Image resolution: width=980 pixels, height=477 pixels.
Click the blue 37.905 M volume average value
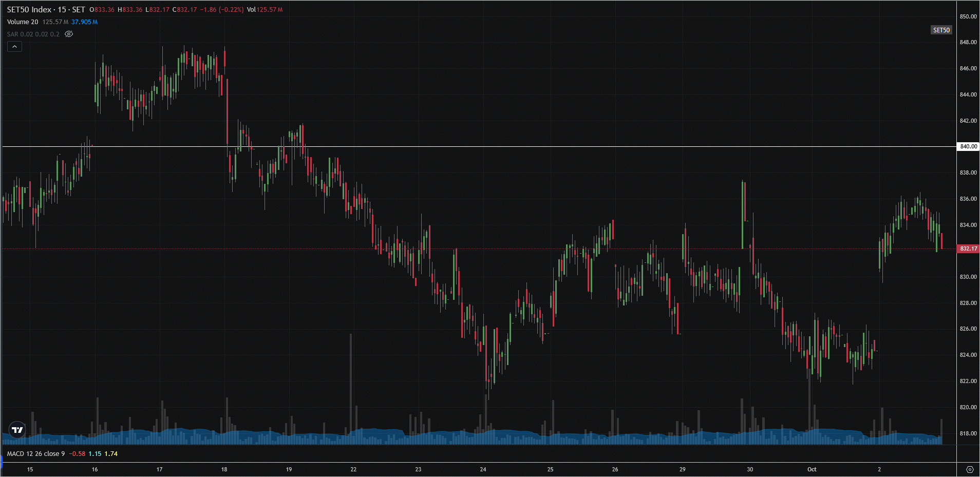pyautogui.click(x=84, y=22)
